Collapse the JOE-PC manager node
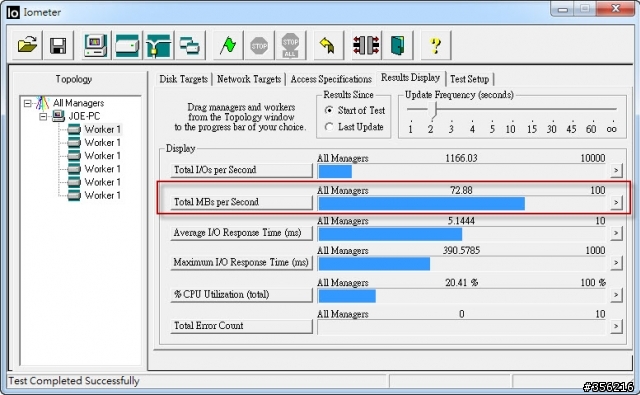 pyautogui.click(x=43, y=117)
